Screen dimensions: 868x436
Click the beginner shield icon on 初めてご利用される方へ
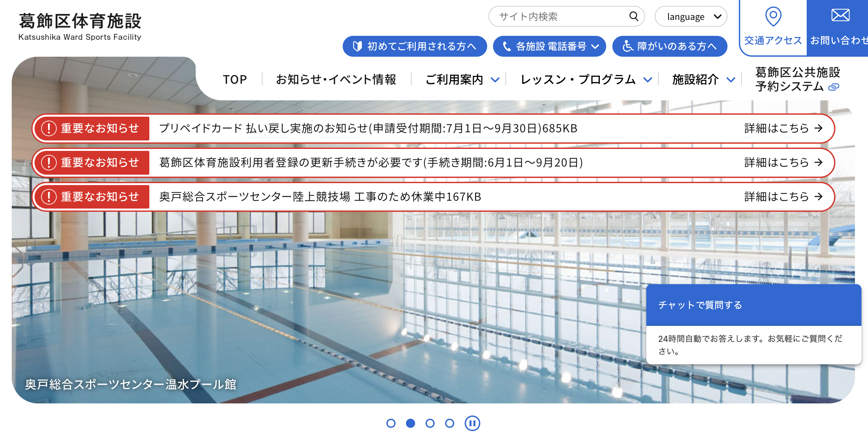click(357, 46)
